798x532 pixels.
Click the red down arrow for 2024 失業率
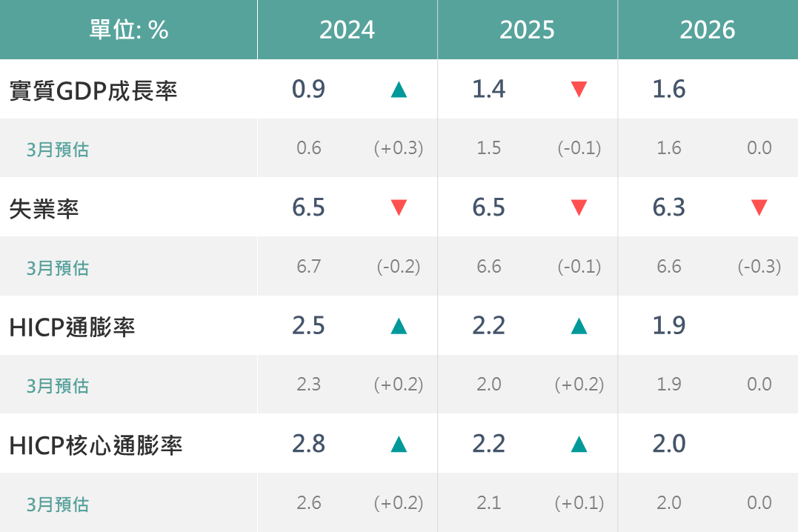click(x=399, y=207)
